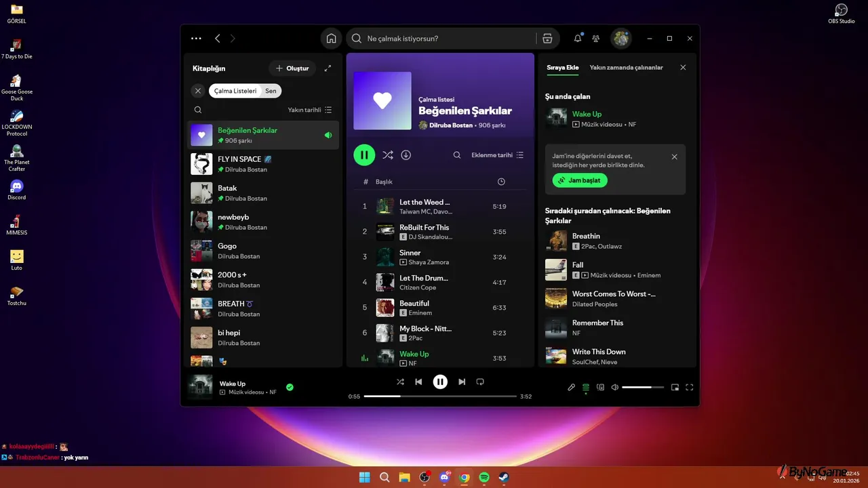Open the mini player icon
Image resolution: width=868 pixels, height=488 pixels.
[x=675, y=388]
